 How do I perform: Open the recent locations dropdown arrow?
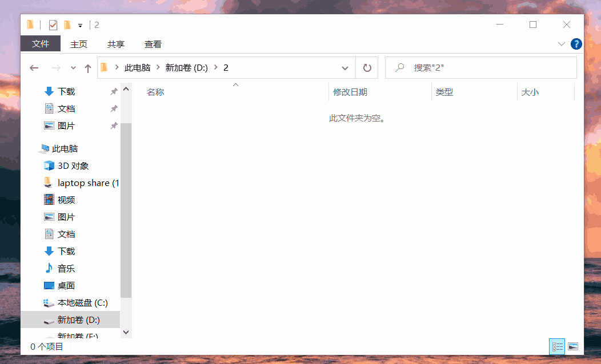[x=73, y=68]
